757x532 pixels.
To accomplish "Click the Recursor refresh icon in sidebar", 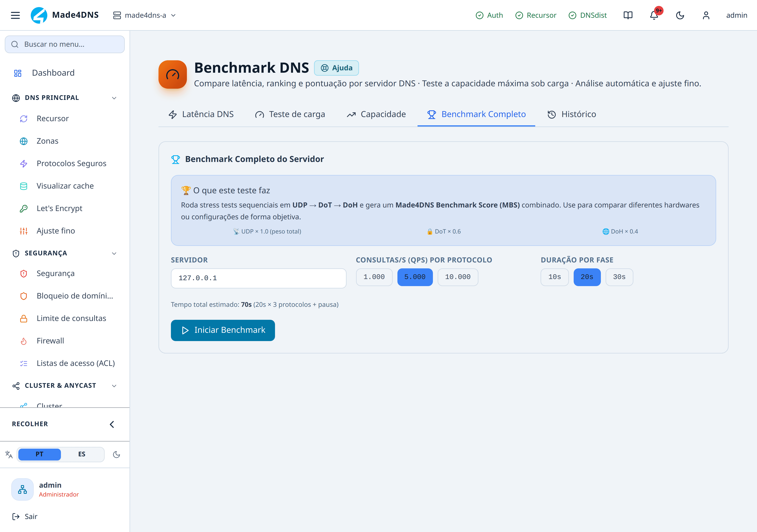I will pyautogui.click(x=24, y=119).
